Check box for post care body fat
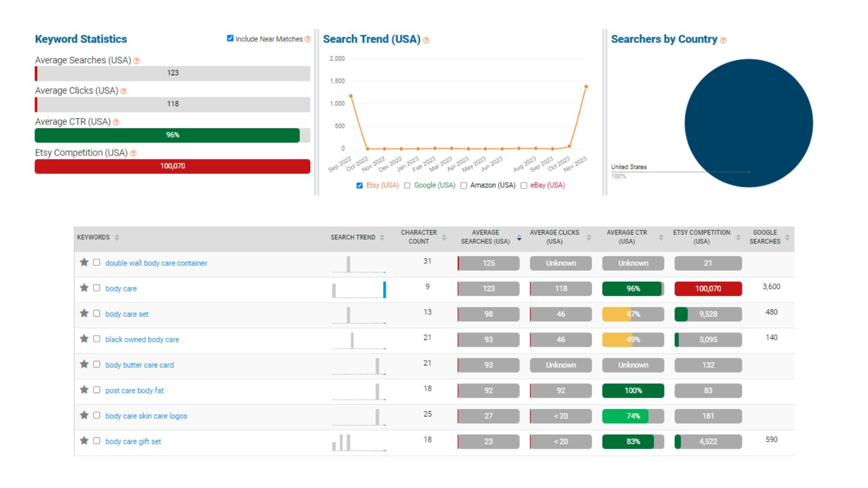 (x=96, y=389)
